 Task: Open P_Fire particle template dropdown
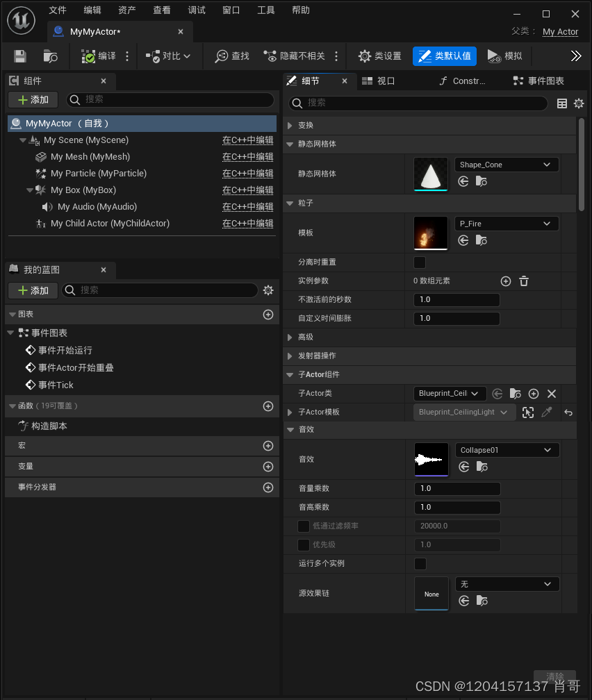click(507, 224)
